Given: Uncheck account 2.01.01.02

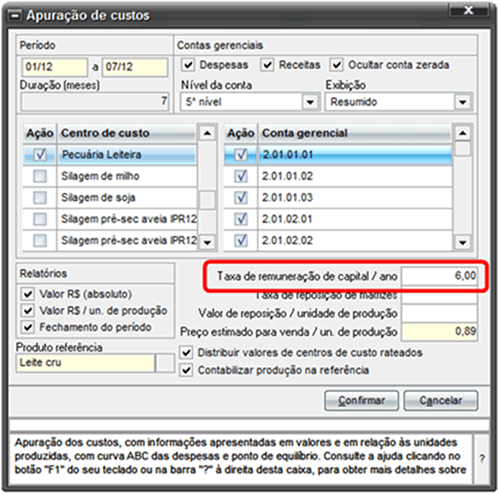Looking at the screenshot, I should [241, 176].
